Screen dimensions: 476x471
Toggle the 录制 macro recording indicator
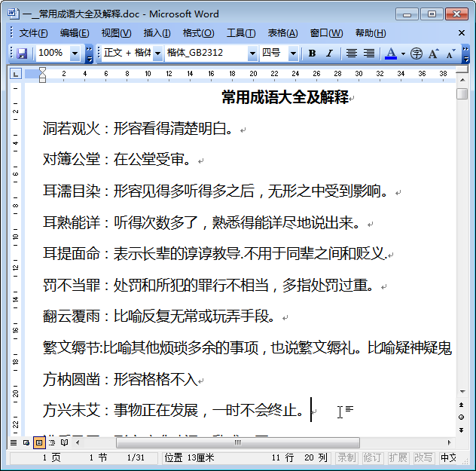point(346,457)
